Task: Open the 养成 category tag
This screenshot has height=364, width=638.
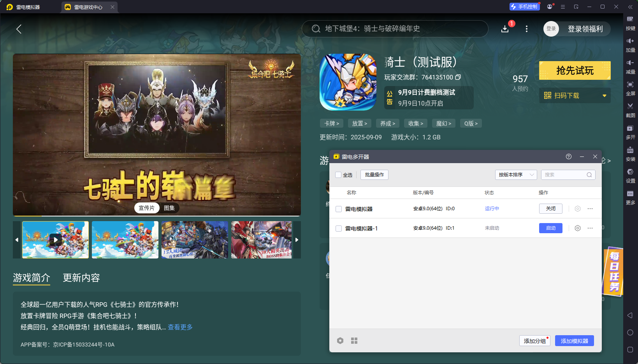Action: 388,123
